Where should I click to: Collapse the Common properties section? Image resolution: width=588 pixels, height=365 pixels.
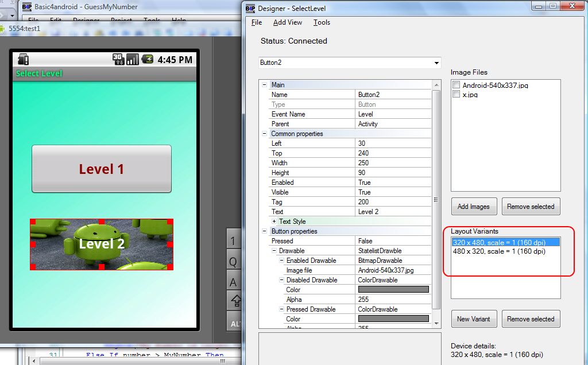(265, 133)
